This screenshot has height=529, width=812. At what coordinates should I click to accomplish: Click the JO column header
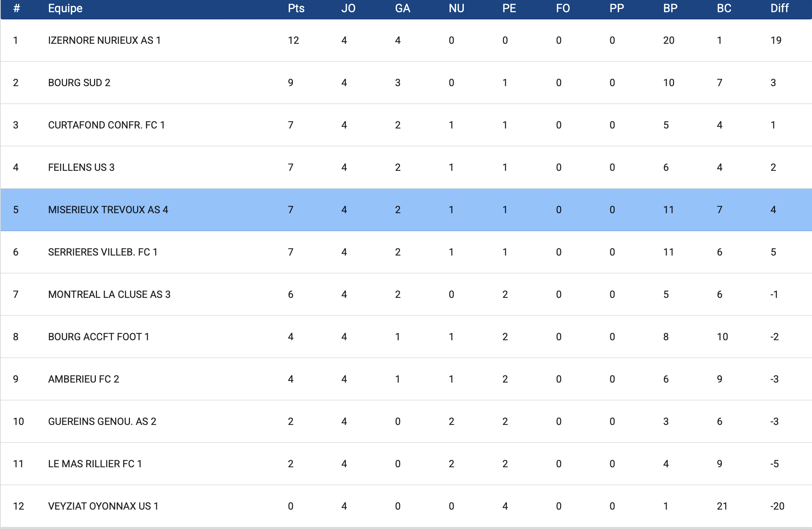[x=348, y=8]
